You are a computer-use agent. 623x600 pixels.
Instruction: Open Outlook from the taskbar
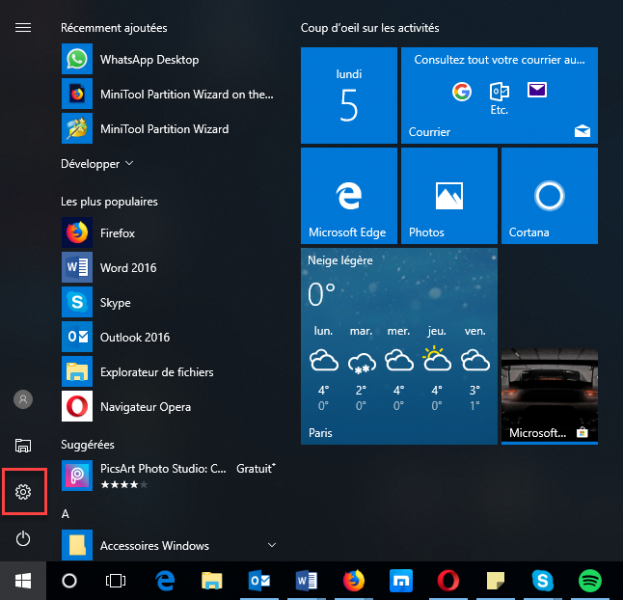click(259, 581)
